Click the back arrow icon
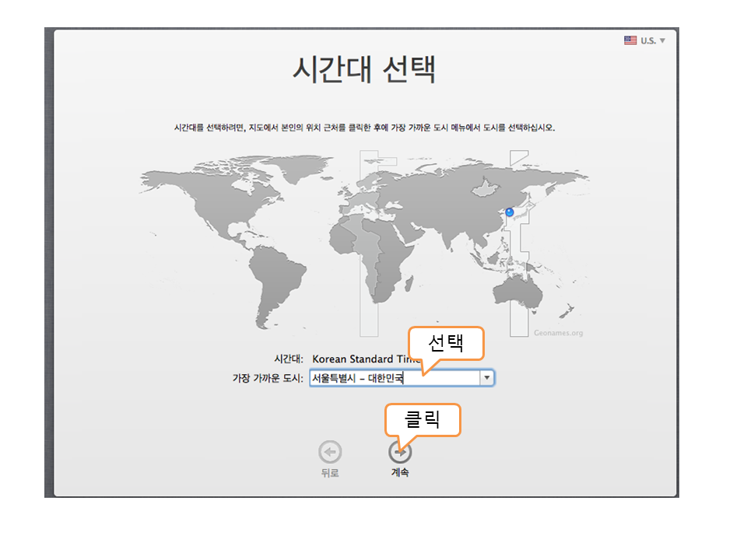Screen dimensions: 747x560 (330, 452)
